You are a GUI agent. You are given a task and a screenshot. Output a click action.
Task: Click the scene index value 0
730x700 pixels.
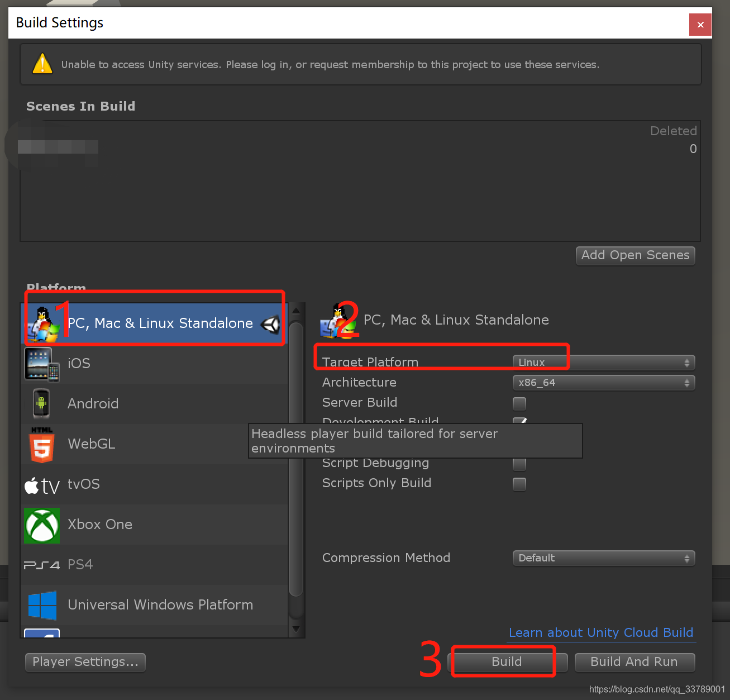pyautogui.click(x=693, y=149)
